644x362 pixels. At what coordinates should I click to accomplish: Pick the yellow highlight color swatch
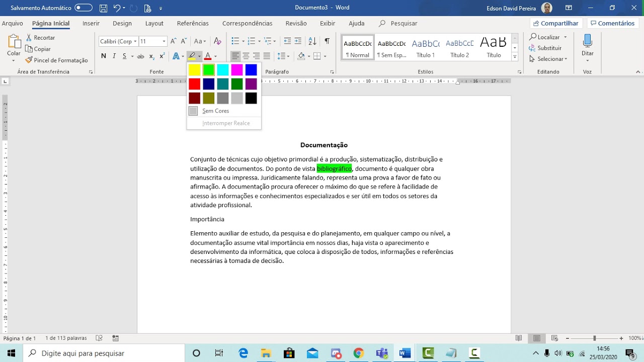pyautogui.click(x=195, y=70)
